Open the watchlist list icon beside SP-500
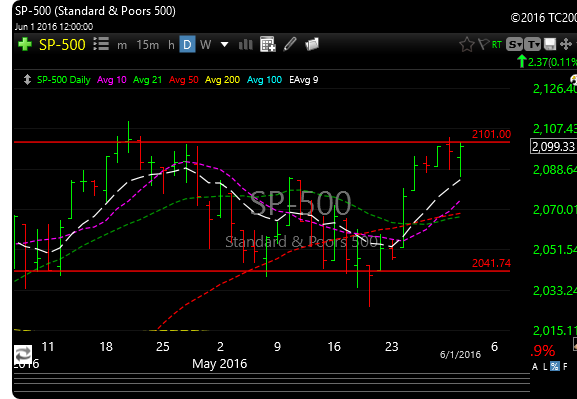The width and height of the screenshot is (577, 399). pos(101,44)
